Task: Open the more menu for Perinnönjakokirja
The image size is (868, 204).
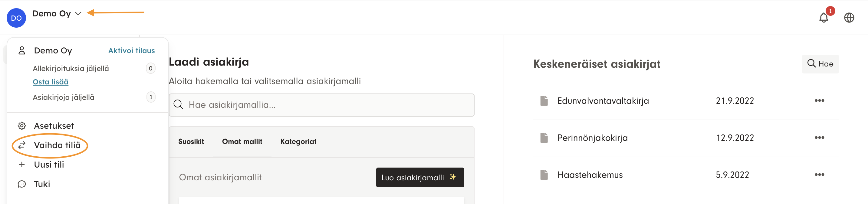Action: tap(819, 138)
